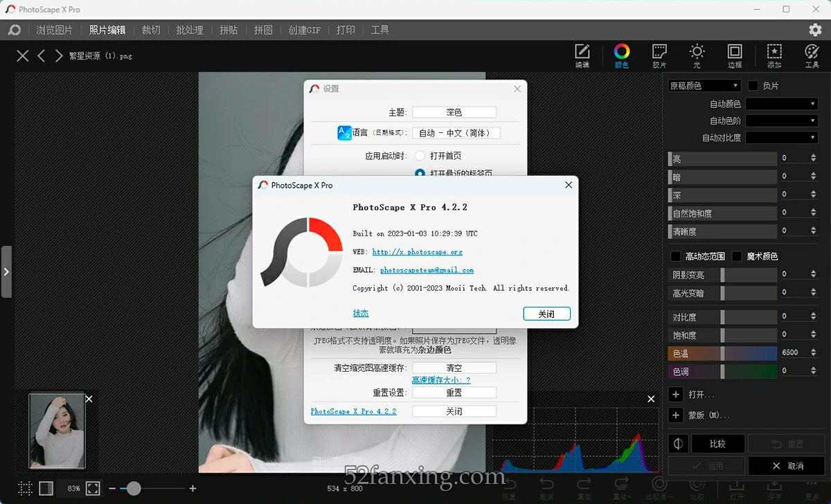This screenshot has height=504, width=831.
Task: Close current photo with X near filename
Action: [23, 56]
